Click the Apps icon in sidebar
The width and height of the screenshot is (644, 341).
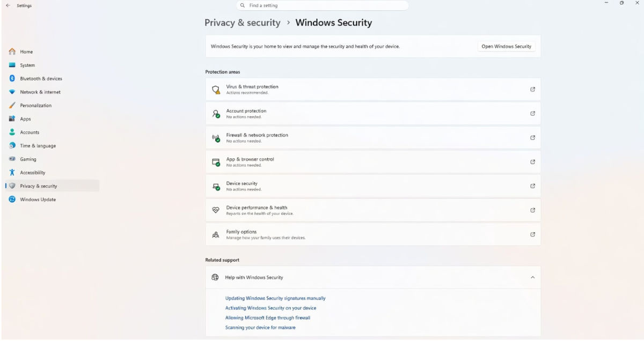[12, 118]
